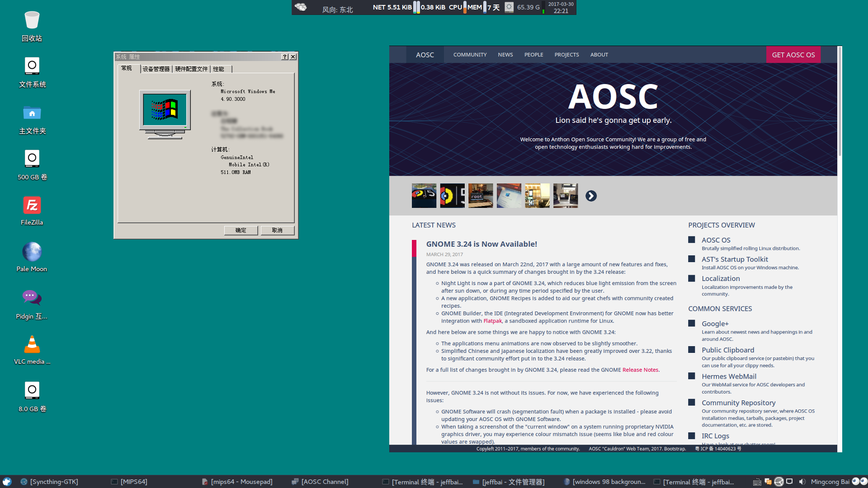868x488 pixels.
Task: Open the settings gear in the top panel
Action: coord(509,7)
